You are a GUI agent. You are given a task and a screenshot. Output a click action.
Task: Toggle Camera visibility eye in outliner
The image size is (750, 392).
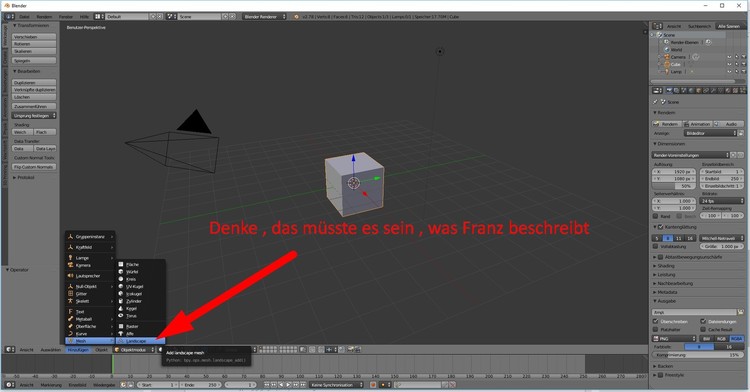click(x=729, y=57)
